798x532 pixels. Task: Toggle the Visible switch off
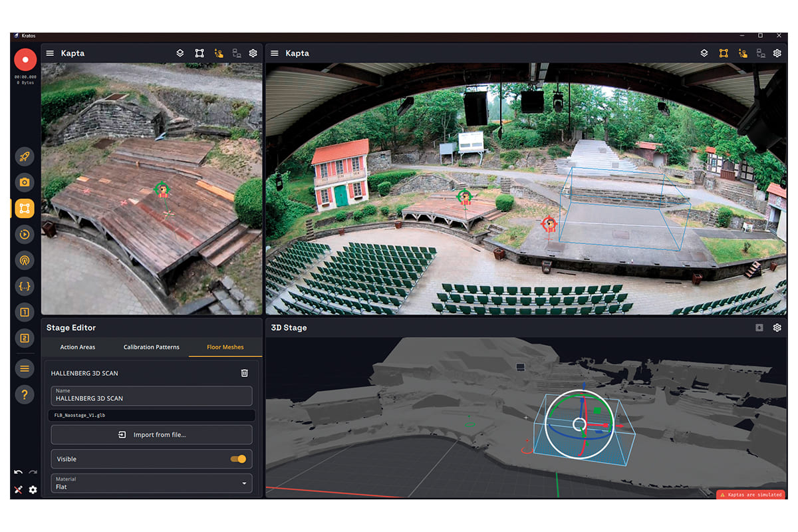(238, 459)
